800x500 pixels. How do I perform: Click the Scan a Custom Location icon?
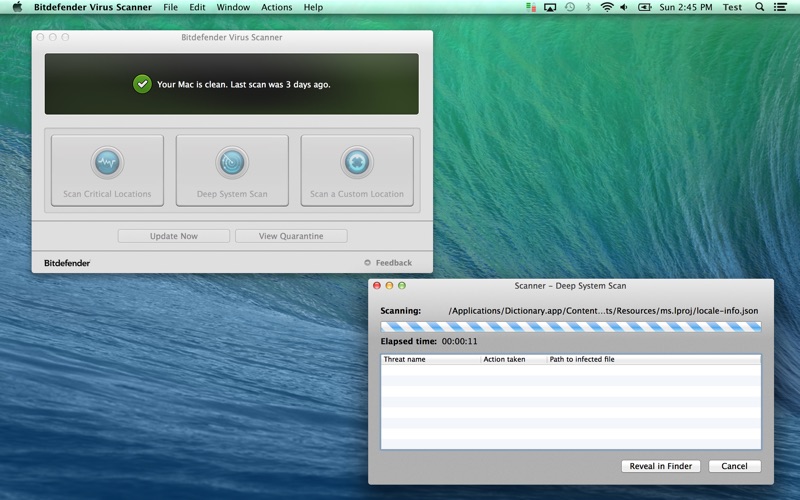click(x=357, y=162)
